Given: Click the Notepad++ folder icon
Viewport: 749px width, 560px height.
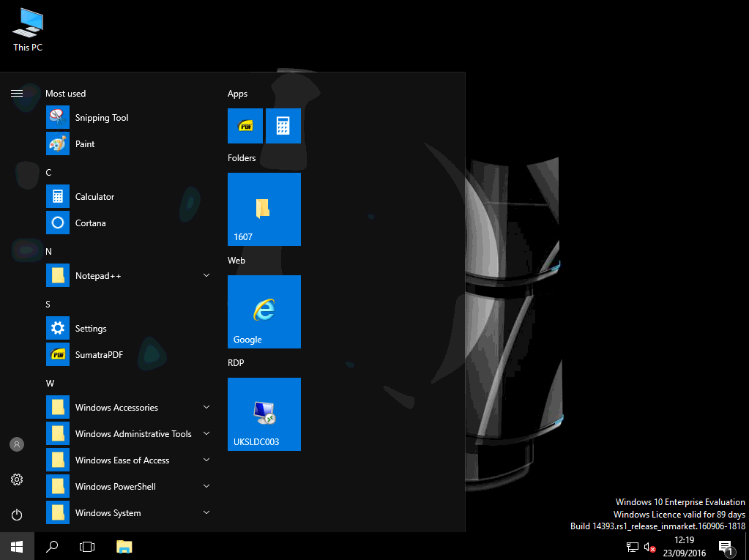Looking at the screenshot, I should 58,275.
